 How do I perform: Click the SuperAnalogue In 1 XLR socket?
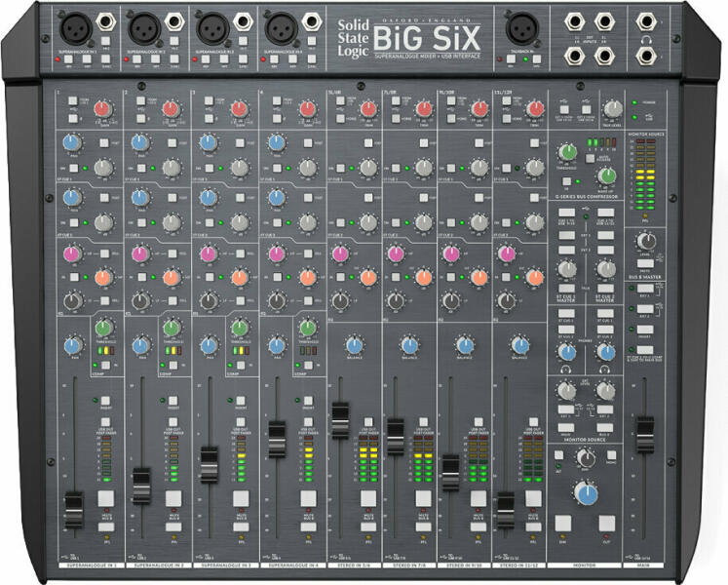pos(77,28)
